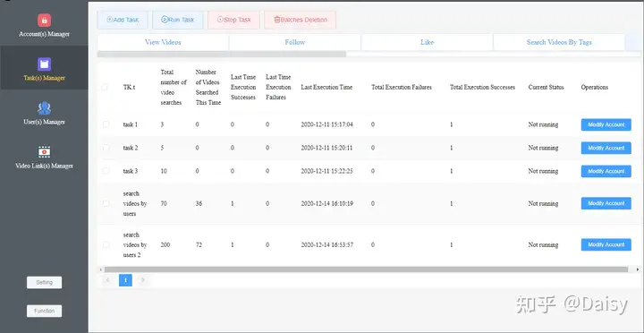Tick the checkbox for task 1
644x333 pixels.
pyautogui.click(x=106, y=124)
